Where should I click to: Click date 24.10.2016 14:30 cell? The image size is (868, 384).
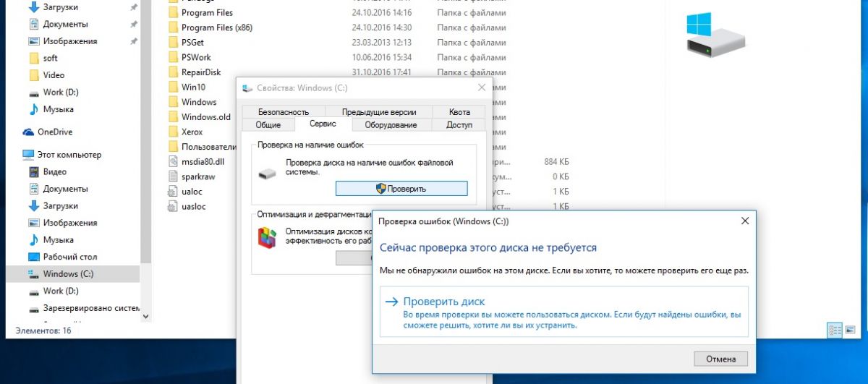coord(381,27)
